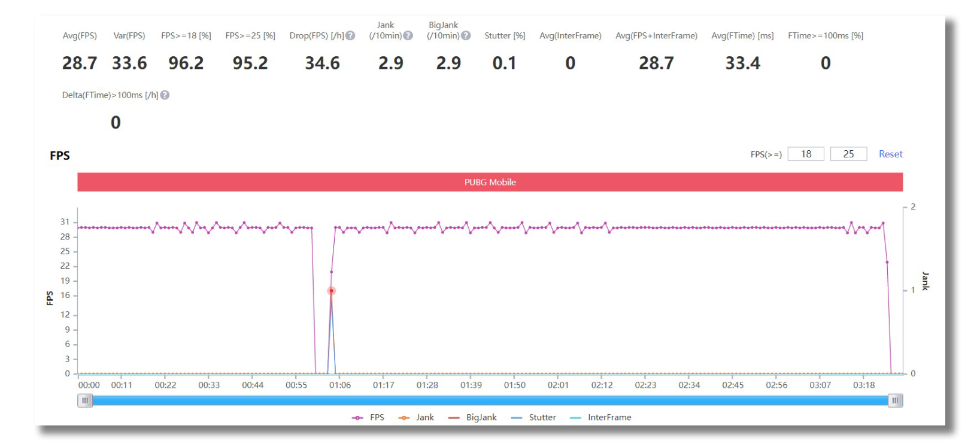Toggle the Jank series in the legend
The width and height of the screenshot is (980, 441).
[416, 418]
